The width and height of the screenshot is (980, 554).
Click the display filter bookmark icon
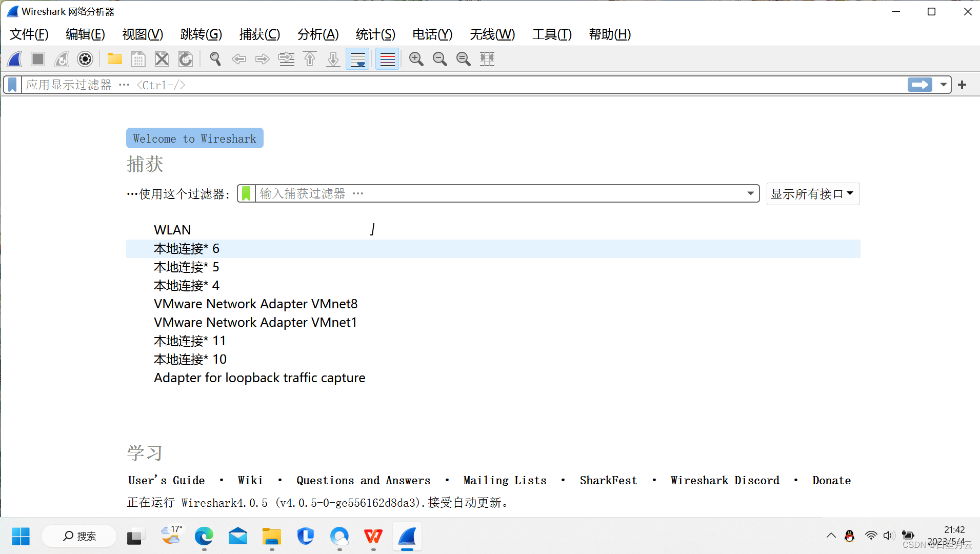12,85
